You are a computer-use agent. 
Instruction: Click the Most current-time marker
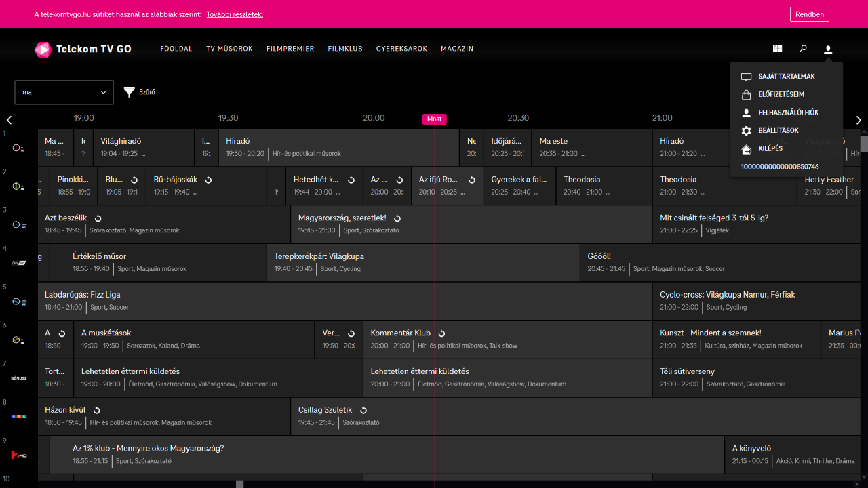pyautogui.click(x=435, y=119)
